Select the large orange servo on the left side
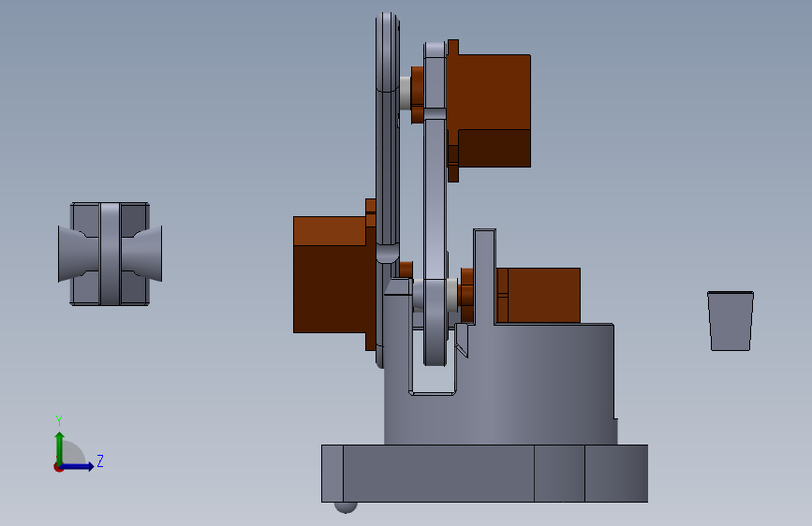 (x=333, y=274)
